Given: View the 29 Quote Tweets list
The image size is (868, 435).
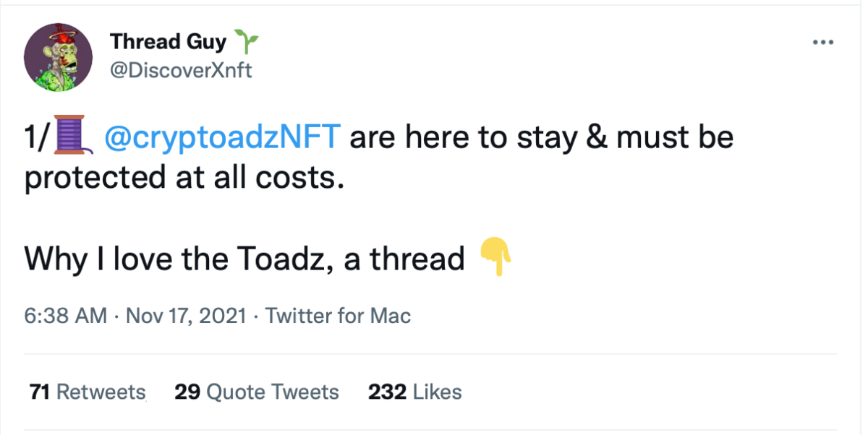Looking at the screenshot, I should coord(257,392).
